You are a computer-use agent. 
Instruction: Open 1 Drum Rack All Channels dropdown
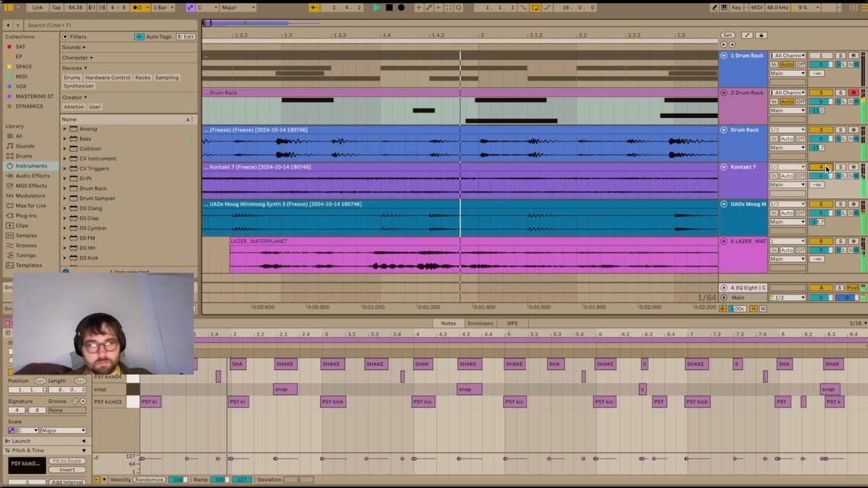pos(787,56)
